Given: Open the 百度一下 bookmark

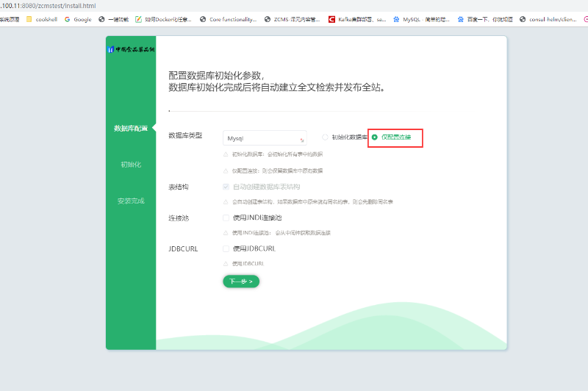Looking at the screenshot, I should [x=485, y=20].
